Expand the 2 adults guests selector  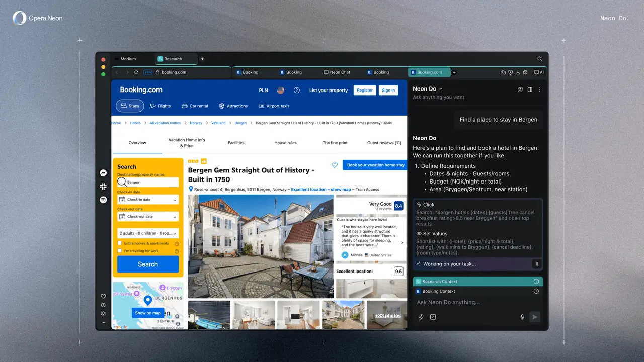tap(147, 233)
